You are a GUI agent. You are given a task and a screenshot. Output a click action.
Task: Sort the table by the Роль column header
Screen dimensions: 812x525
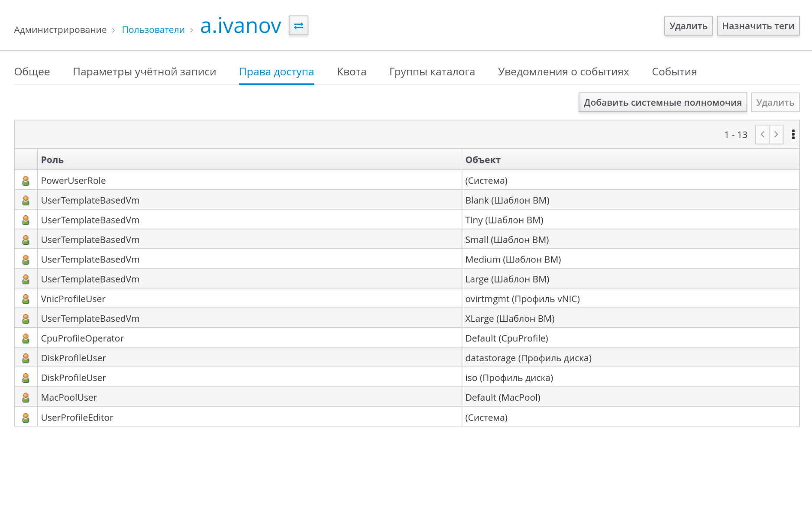[x=52, y=160]
